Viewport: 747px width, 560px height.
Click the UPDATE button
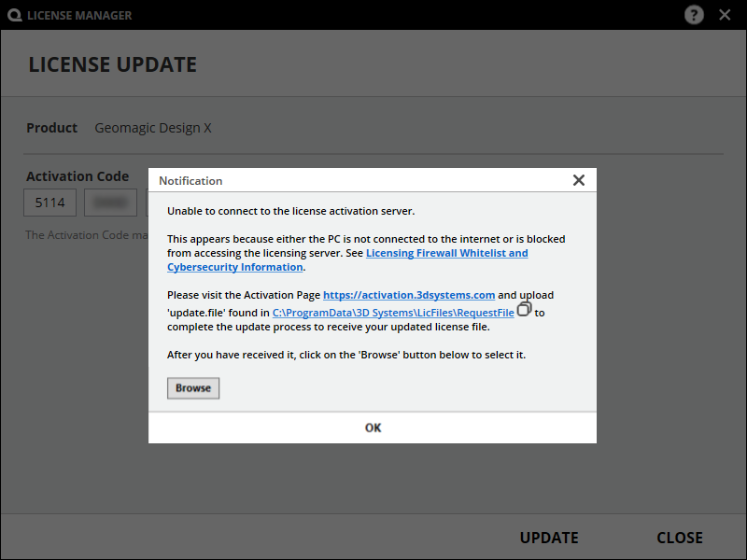(549, 538)
